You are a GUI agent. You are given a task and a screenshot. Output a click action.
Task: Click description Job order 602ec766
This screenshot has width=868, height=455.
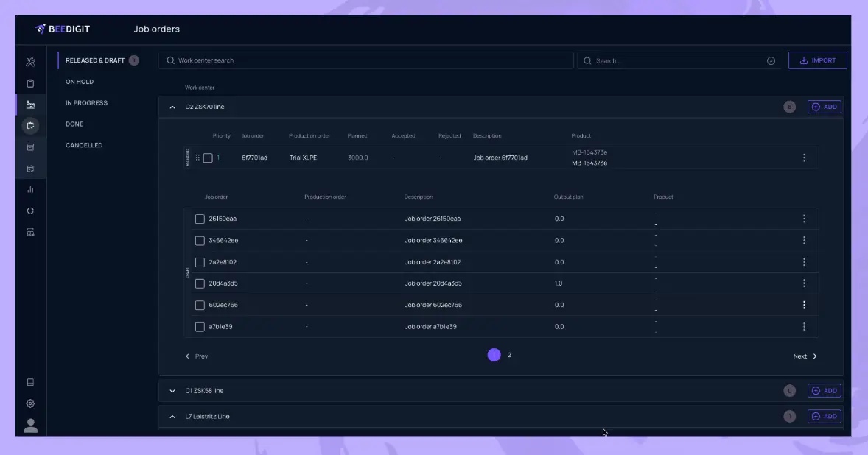tap(433, 305)
